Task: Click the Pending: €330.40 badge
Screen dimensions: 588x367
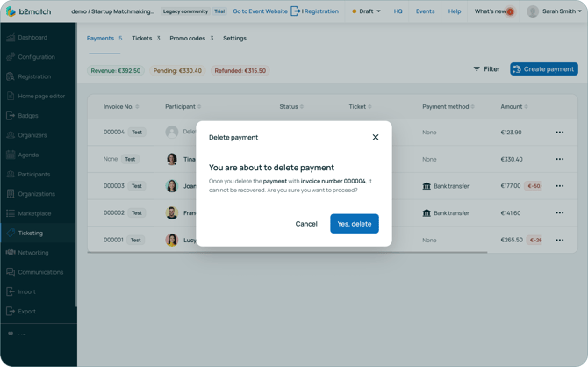Action: pyautogui.click(x=177, y=70)
